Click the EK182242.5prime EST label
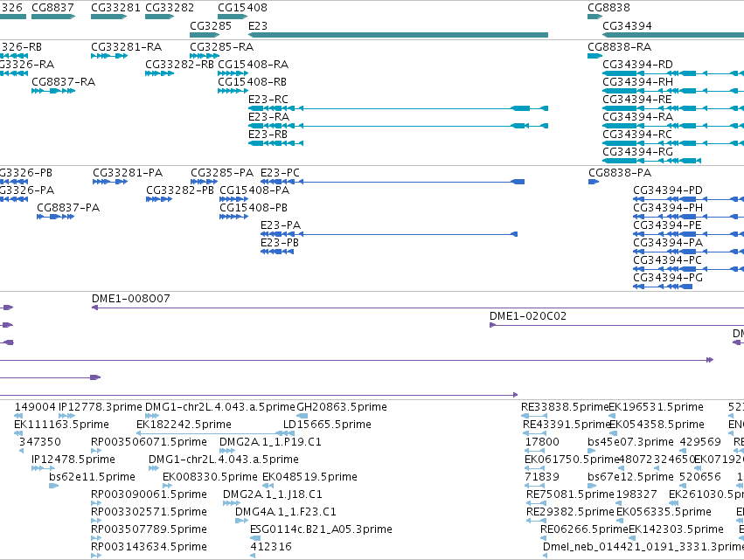The height and width of the screenshot is (560, 744). click(x=184, y=425)
